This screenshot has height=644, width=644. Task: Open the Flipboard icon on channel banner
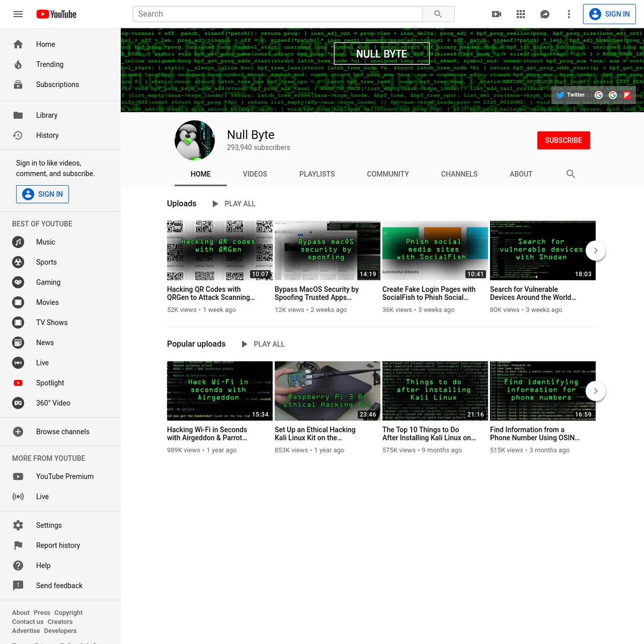(626, 95)
